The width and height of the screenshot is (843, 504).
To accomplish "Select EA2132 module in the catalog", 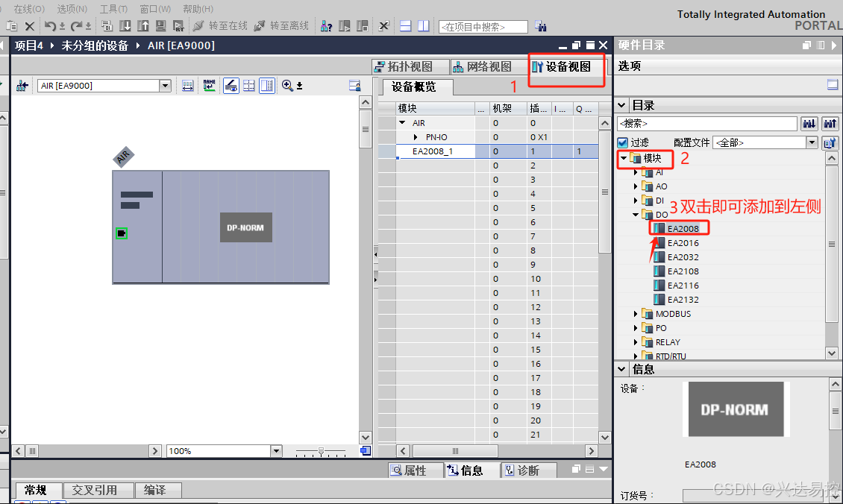I will (x=683, y=300).
